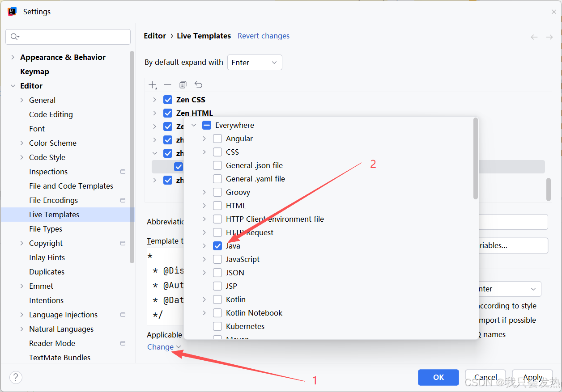The image size is (562, 392).
Task: Expand the Emmet settings node
Action: [x=22, y=286]
